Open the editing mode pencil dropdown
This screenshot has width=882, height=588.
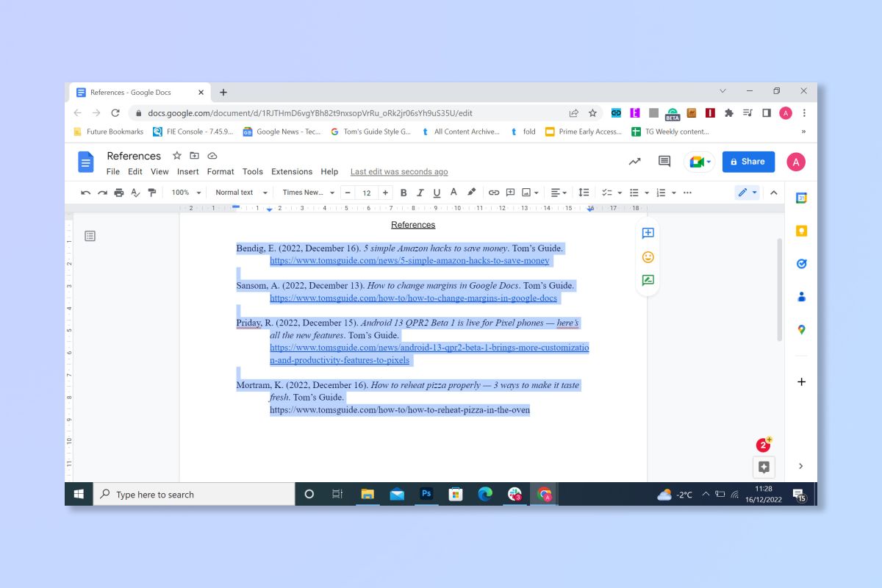(x=747, y=193)
